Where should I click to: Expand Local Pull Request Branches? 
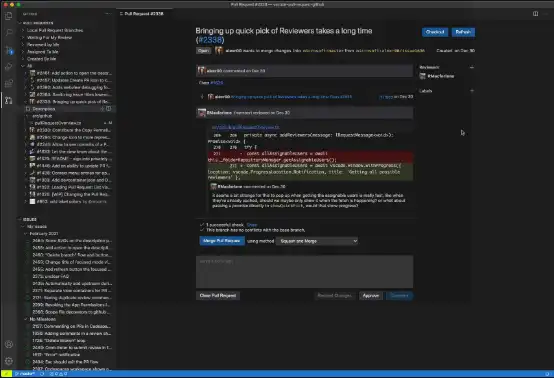tap(55, 30)
